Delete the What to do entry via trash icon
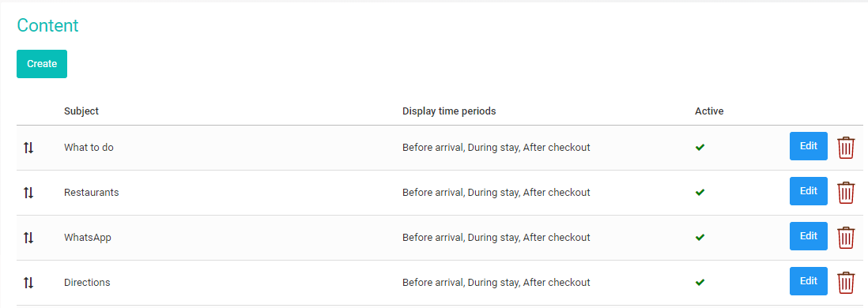Image resolution: width=868 pixels, height=308 pixels. 845,148
